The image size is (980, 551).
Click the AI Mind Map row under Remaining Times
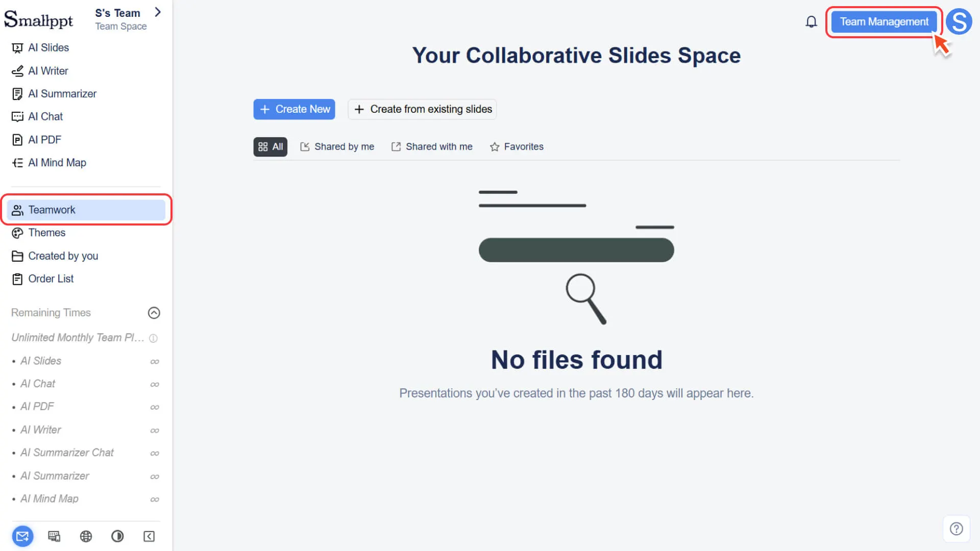click(x=86, y=499)
